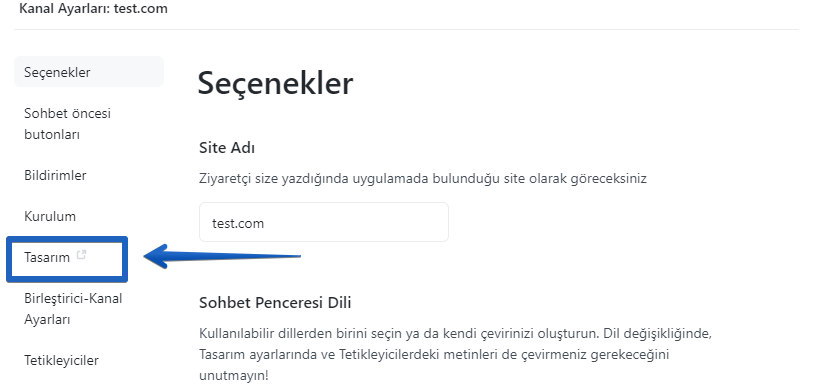Click the word unutmayın! ending the paragraph

234,375
